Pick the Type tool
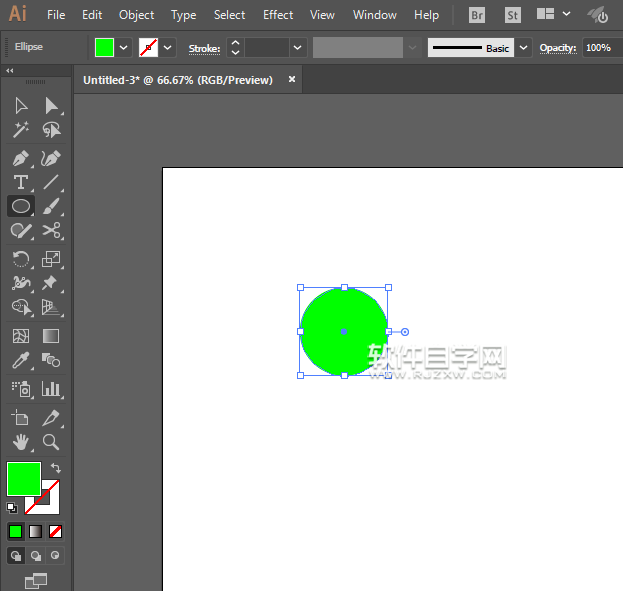The width and height of the screenshot is (623, 591). [x=20, y=182]
